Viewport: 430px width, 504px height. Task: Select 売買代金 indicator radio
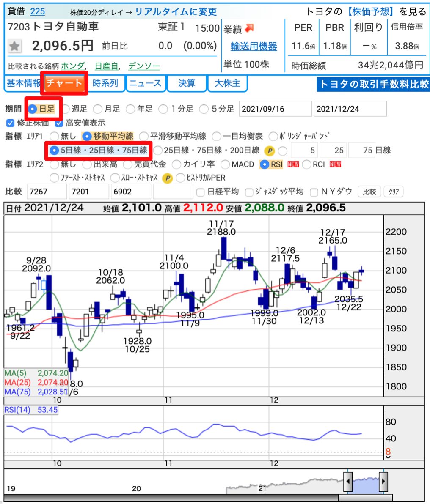[127, 164]
